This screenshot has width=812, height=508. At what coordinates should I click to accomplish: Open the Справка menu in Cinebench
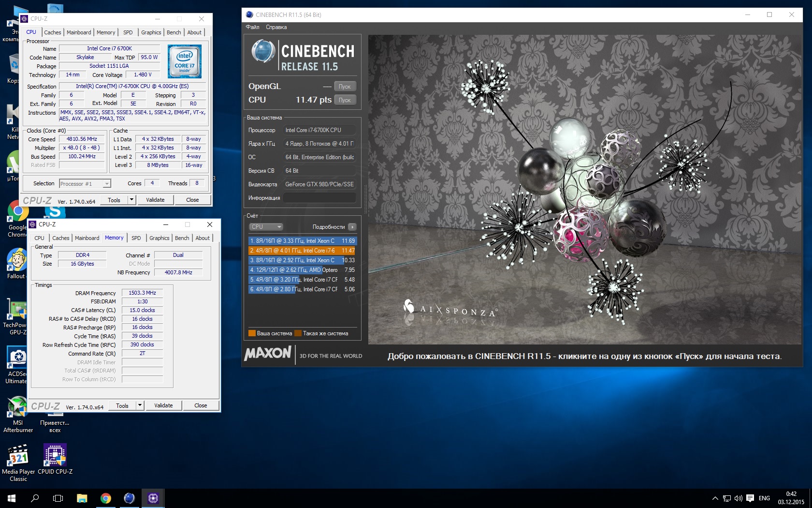[276, 27]
